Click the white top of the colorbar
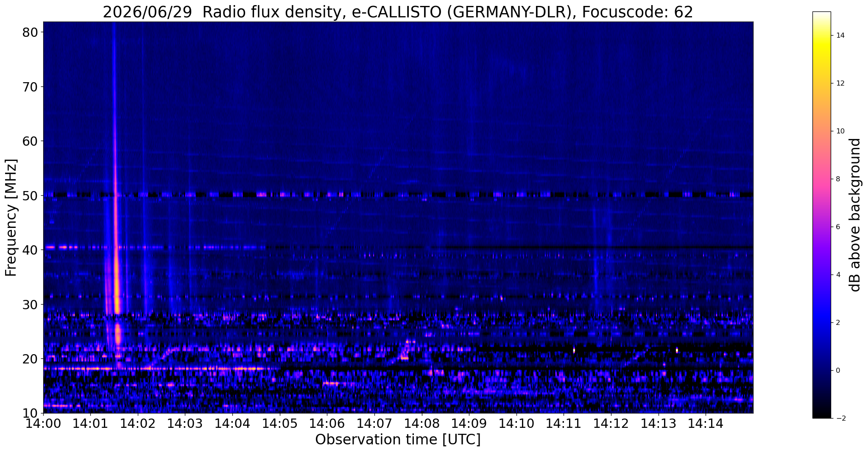 [x=821, y=15]
